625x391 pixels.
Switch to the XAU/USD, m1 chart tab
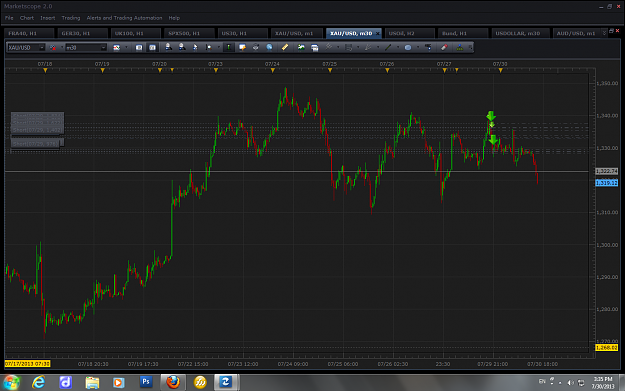[x=297, y=33]
